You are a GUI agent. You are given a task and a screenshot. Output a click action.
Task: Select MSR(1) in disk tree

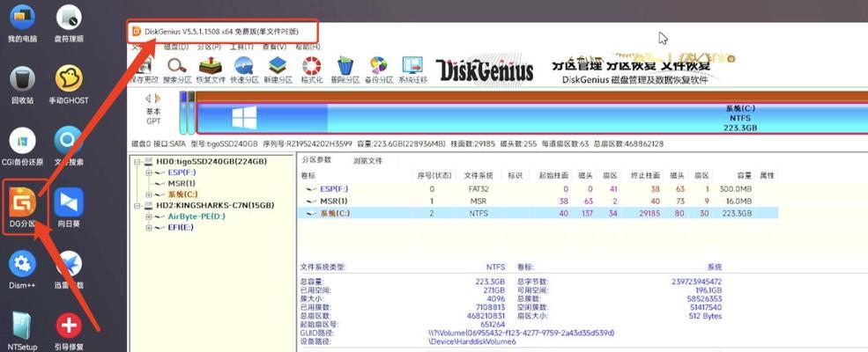[x=182, y=183]
